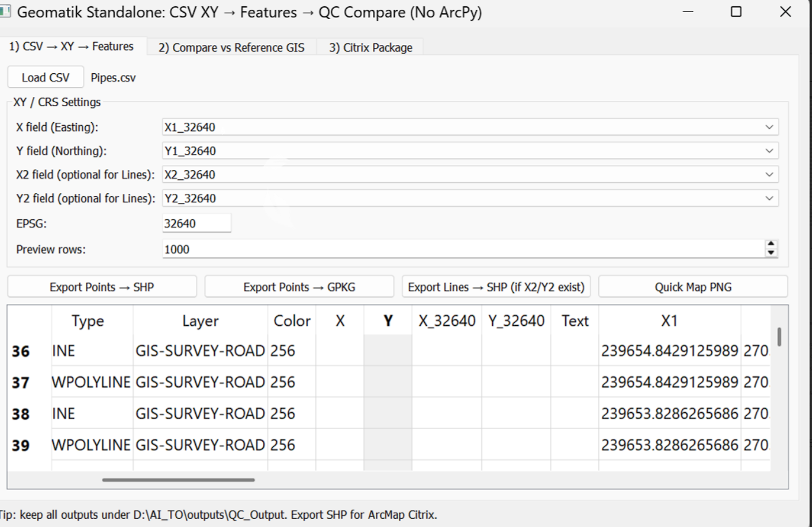Expand the X2 field combo box
Image resolution: width=812 pixels, height=527 pixels.
tap(470, 174)
